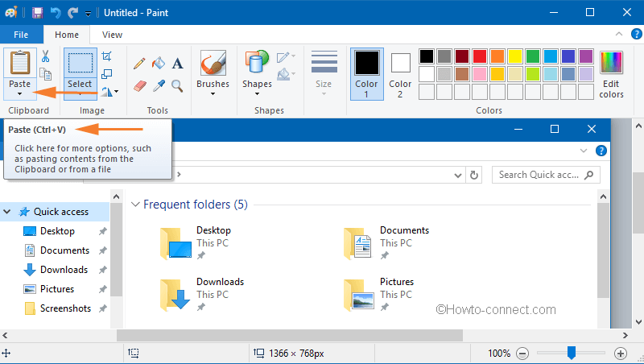
Task: Click Zoom out minus button
Action: pyautogui.click(x=522, y=354)
